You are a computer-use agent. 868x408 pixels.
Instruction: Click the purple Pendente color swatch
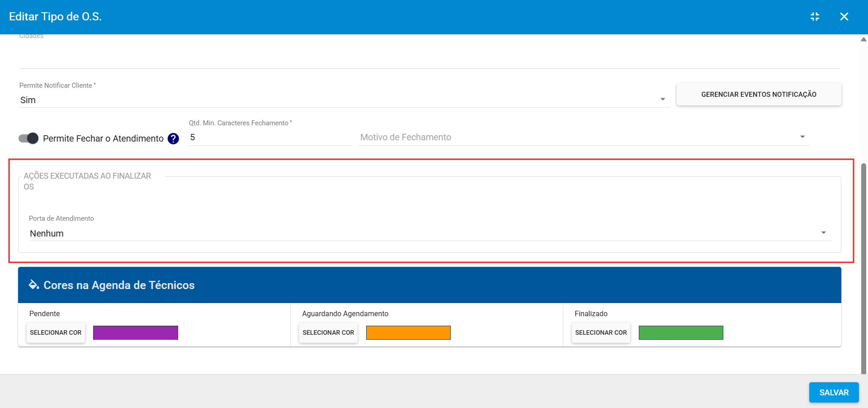click(x=136, y=332)
